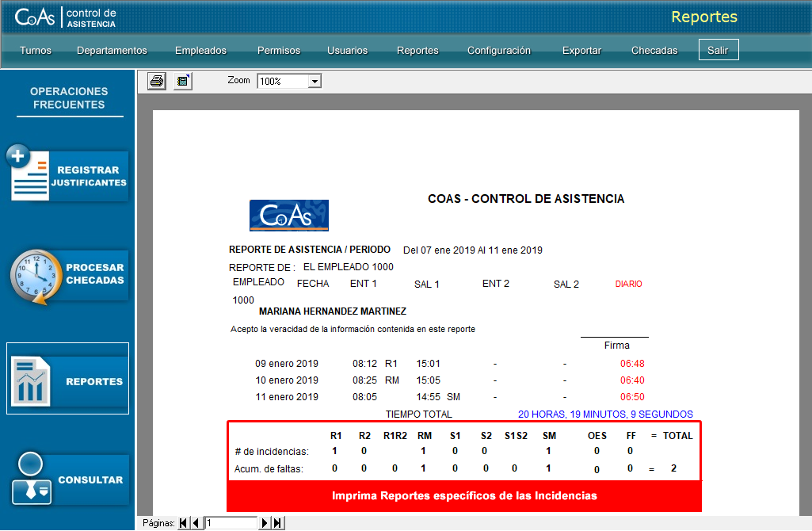The height and width of the screenshot is (531, 812).
Task: Open the Consultar sidebar shortcut
Action: pyautogui.click(x=68, y=480)
